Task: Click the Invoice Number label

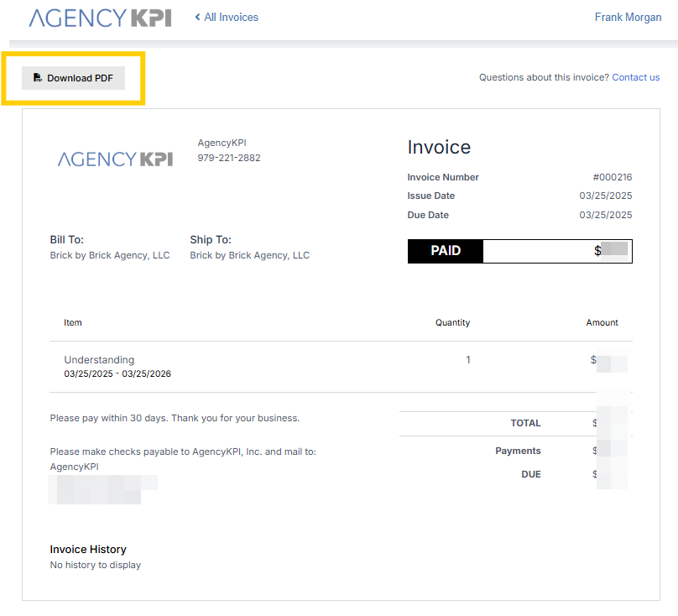Action: click(x=443, y=177)
